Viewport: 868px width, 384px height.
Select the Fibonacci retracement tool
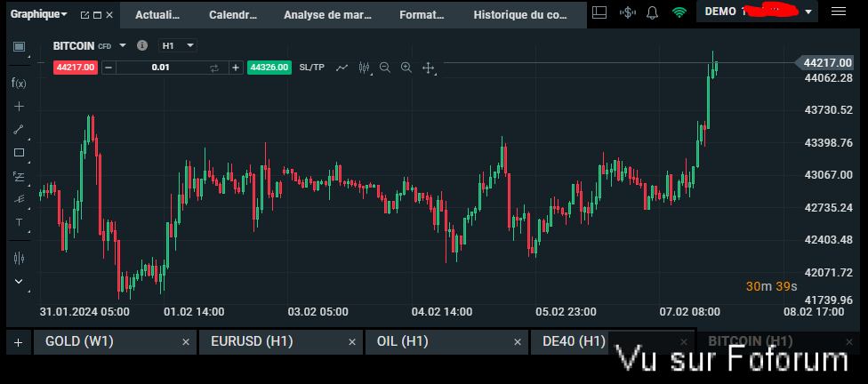click(x=19, y=176)
